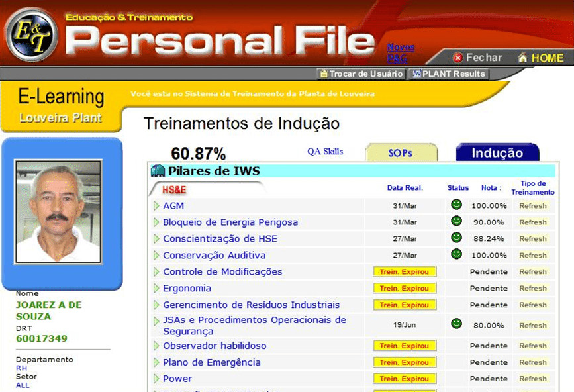Open the QA Skills link
Image resolution: width=574 pixels, height=392 pixels.
[x=325, y=152]
